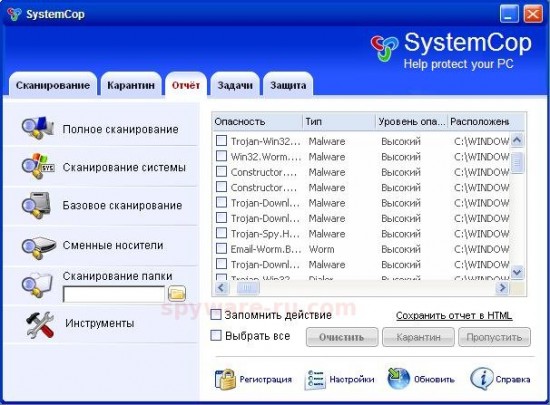
Task: Click the Worm type cell
Action: (321, 249)
